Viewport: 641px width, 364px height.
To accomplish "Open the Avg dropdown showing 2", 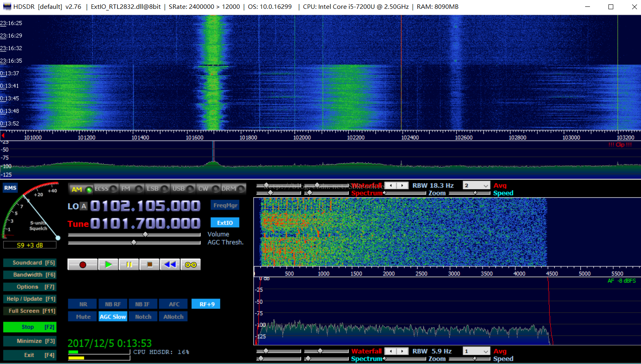I will pos(476,185).
